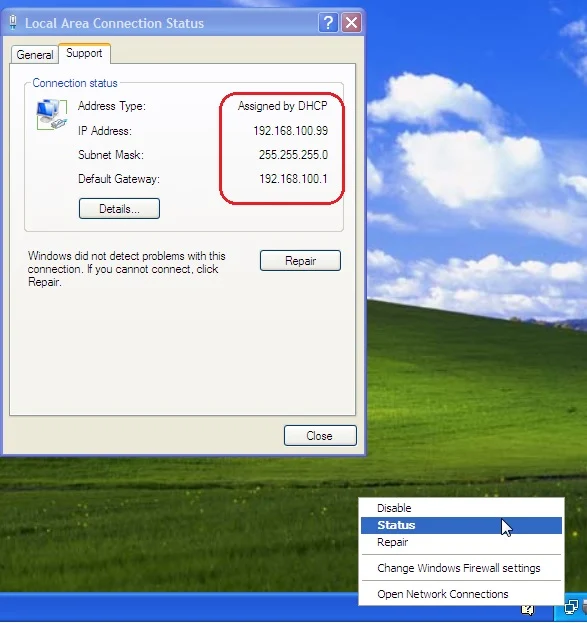Click the Repair button in the dialog

300,261
